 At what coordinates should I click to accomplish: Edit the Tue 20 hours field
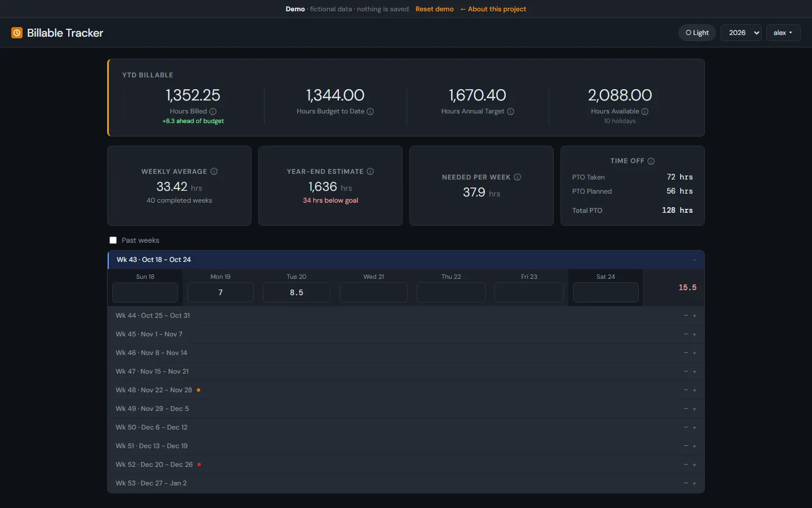coord(297,292)
